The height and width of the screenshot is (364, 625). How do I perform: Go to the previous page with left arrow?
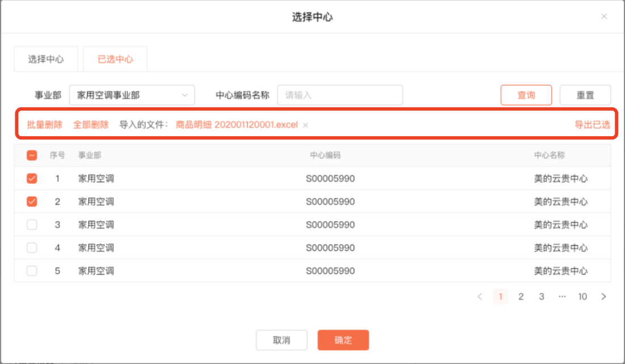coord(480,296)
